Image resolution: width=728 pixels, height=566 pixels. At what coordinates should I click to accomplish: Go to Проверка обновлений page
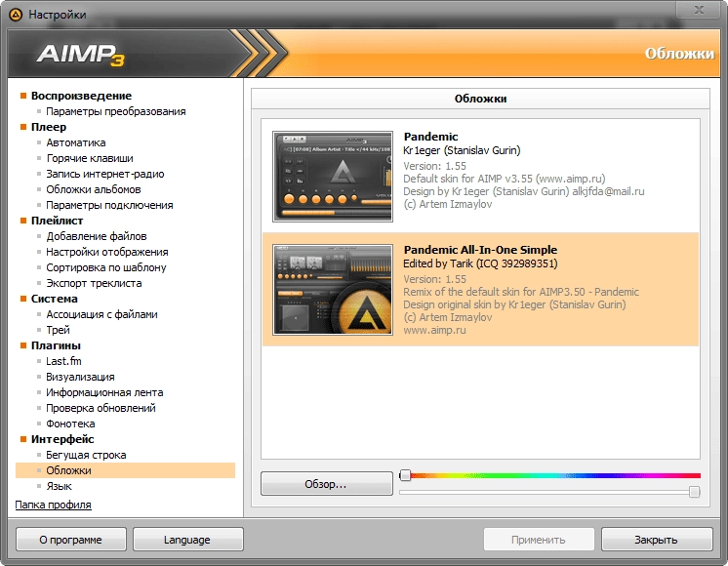pos(101,408)
